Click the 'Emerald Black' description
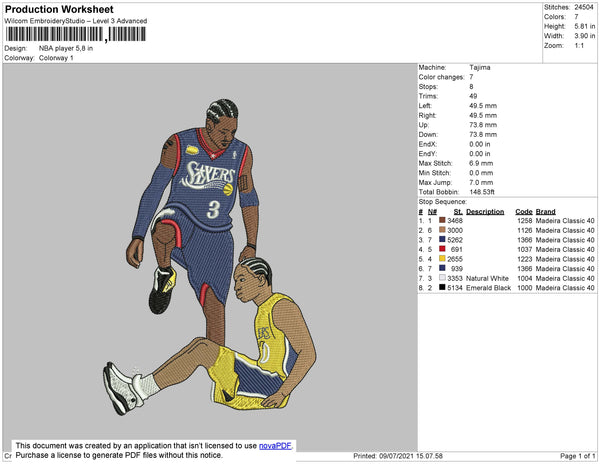 [x=489, y=288]
